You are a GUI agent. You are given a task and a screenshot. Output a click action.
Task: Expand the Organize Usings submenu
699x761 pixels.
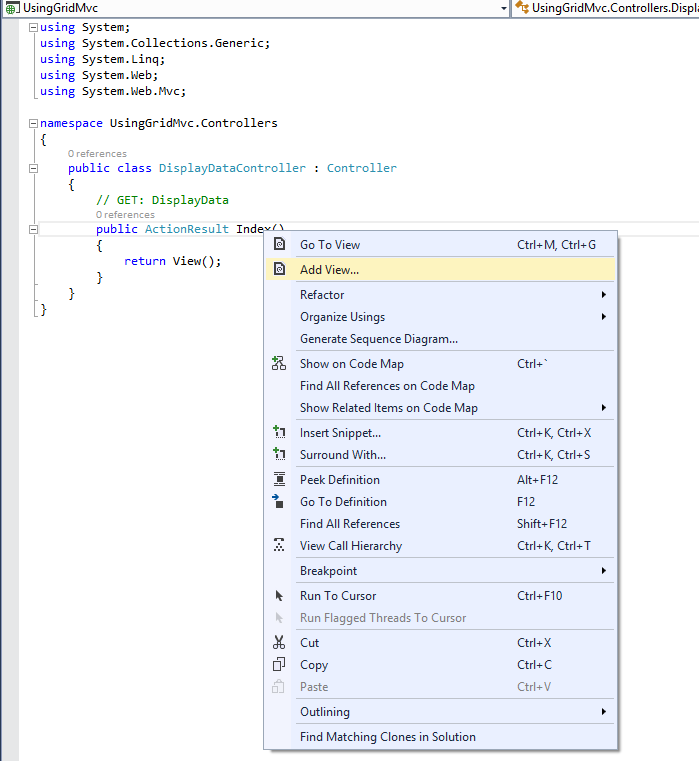[x=441, y=316]
